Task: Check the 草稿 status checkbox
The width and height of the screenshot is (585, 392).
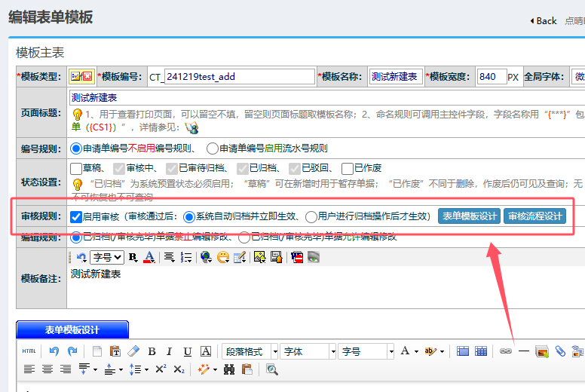Action: coord(75,169)
